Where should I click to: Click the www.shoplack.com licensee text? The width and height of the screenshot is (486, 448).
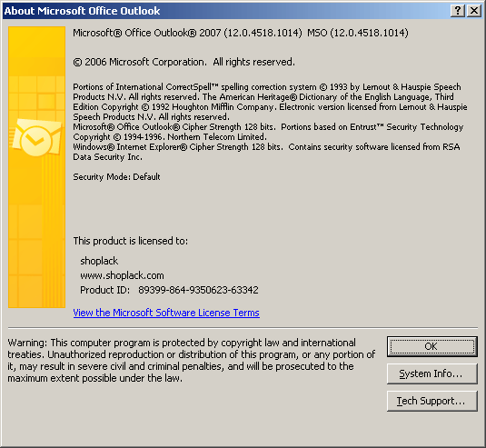[x=122, y=275]
